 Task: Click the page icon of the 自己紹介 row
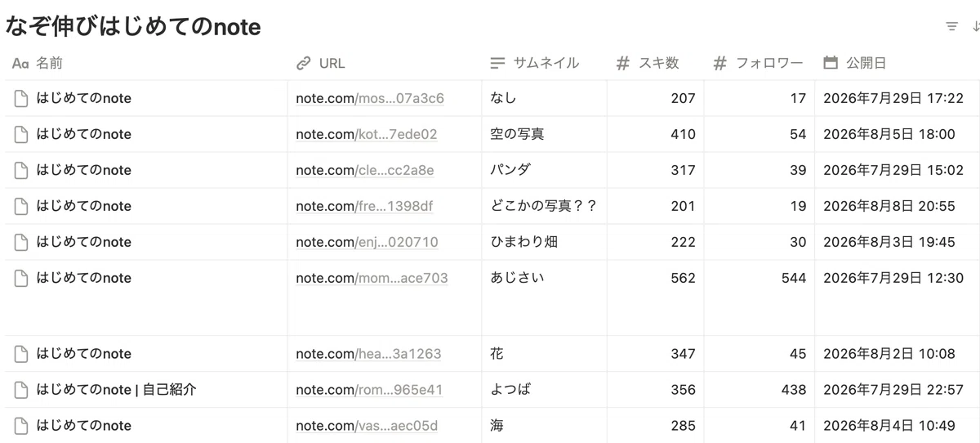(x=20, y=390)
